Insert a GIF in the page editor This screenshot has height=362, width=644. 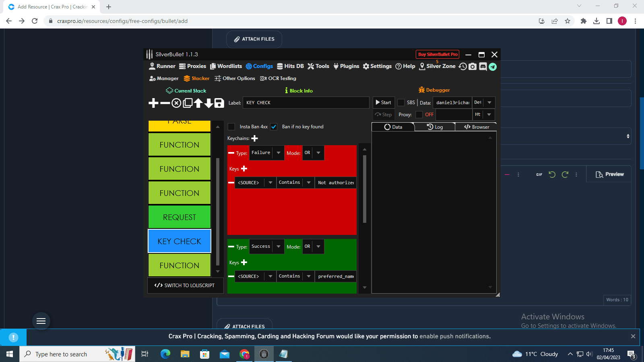[539, 175]
